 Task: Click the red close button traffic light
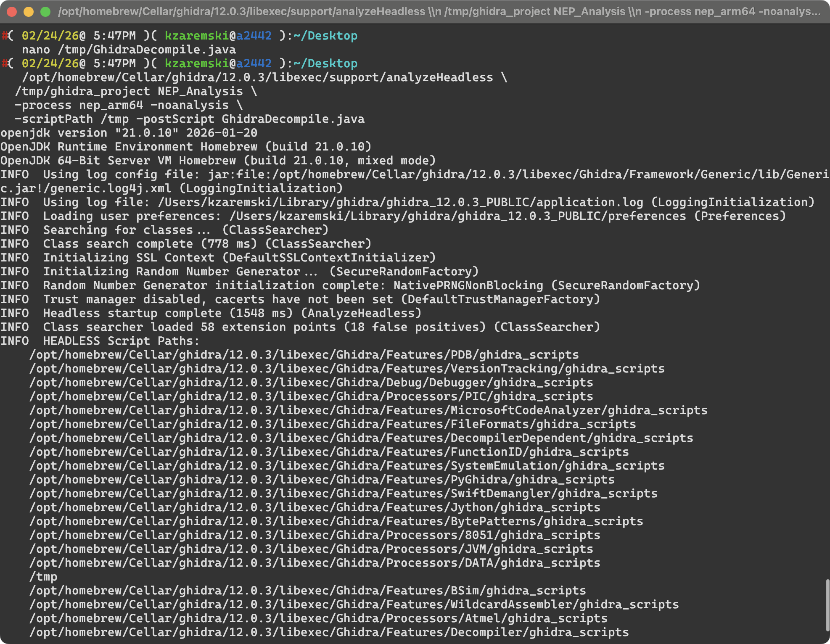[11, 11]
